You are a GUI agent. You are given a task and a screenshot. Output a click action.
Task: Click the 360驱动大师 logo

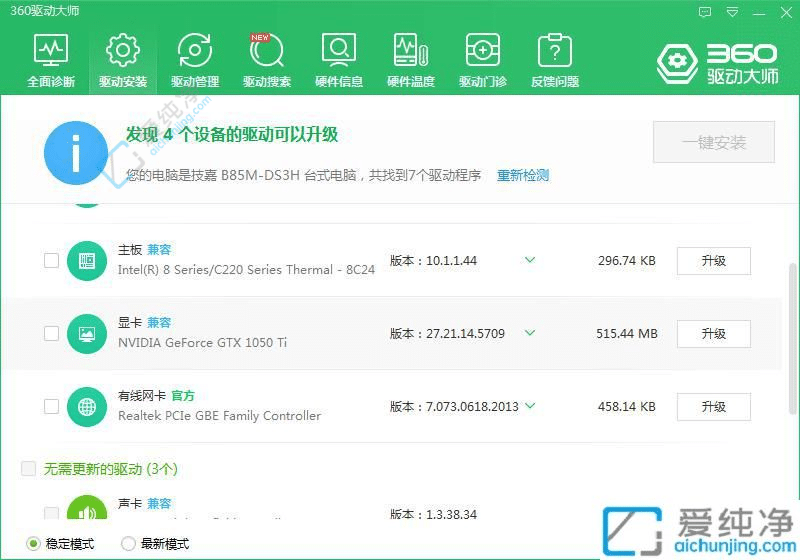pos(717,63)
